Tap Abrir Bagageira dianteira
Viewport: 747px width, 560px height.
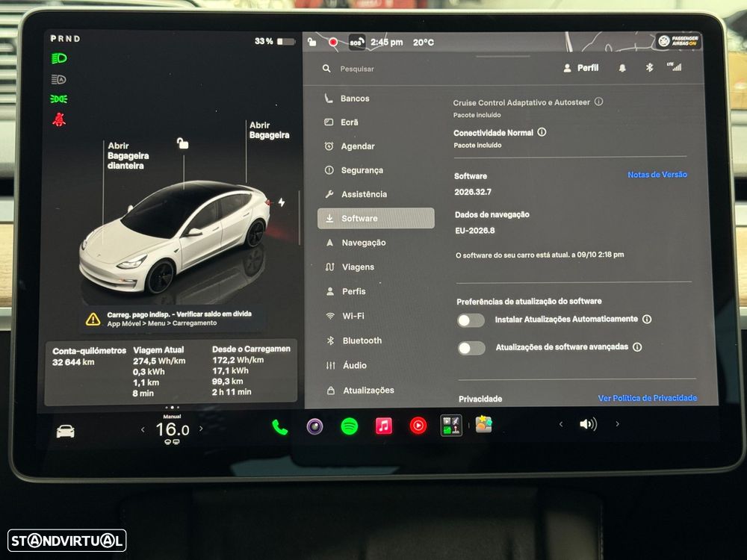(x=128, y=156)
